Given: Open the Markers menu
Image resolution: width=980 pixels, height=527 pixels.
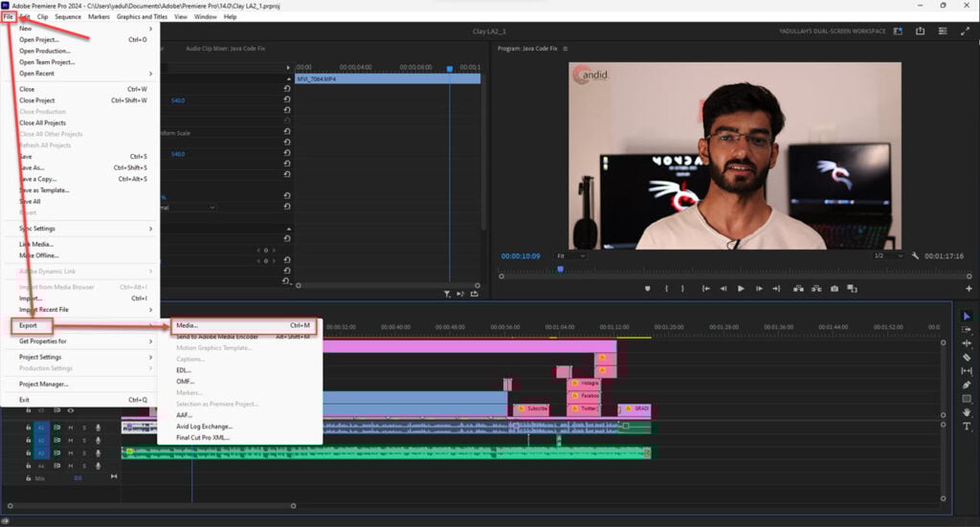Looking at the screenshot, I should coord(99,17).
